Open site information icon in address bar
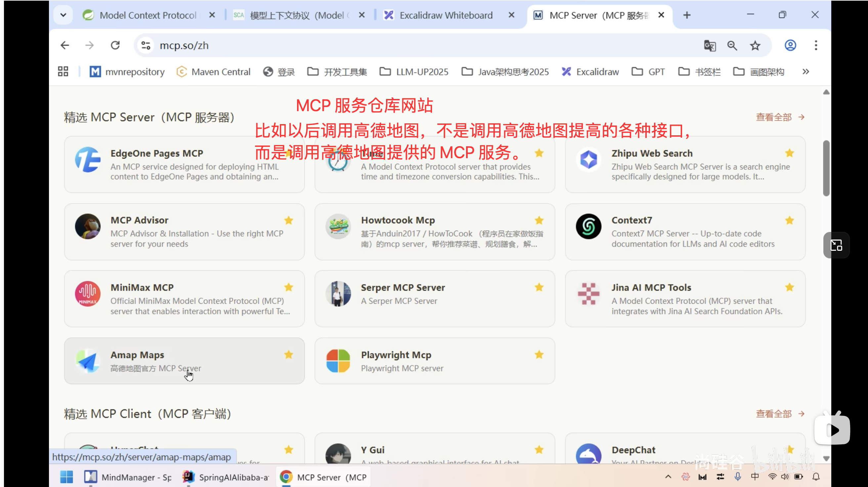This screenshot has width=868, height=487. click(x=146, y=45)
